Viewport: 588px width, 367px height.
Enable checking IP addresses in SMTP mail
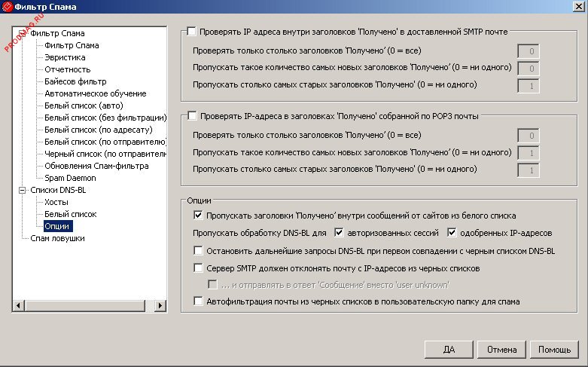(191, 32)
